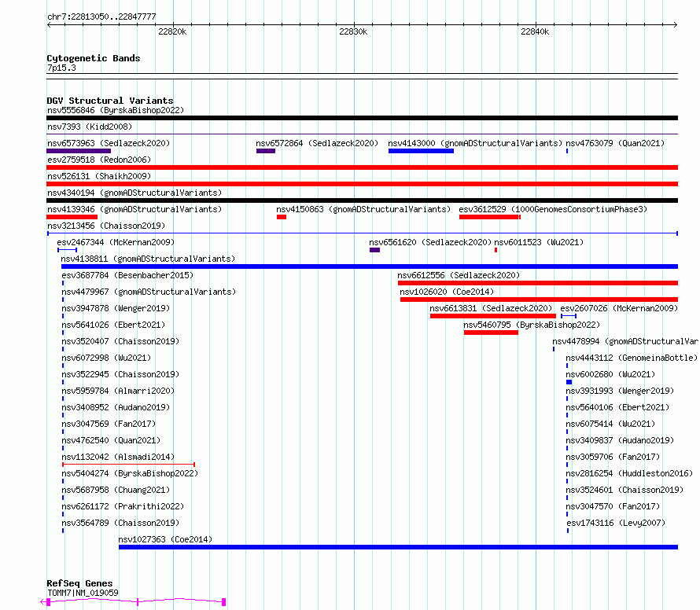Viewport: 700px width, 610px height.
Task: Click the red bar of nsv5460795
Action: [x=491, y=333]
